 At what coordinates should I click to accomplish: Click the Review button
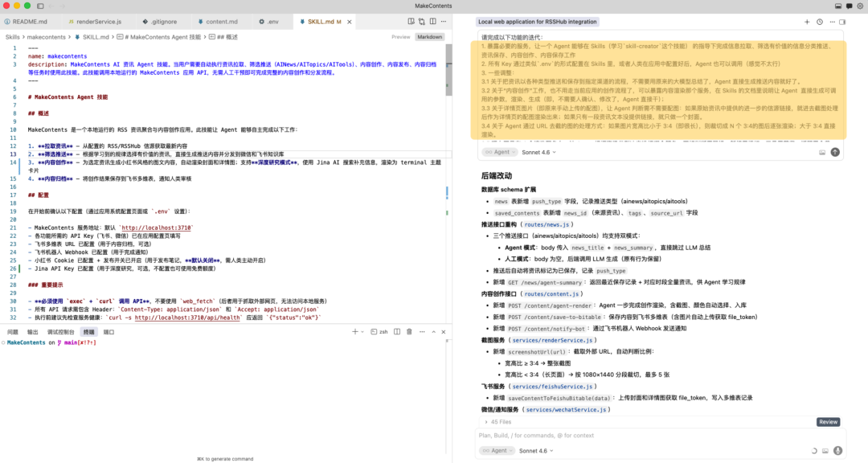(829, 421)
